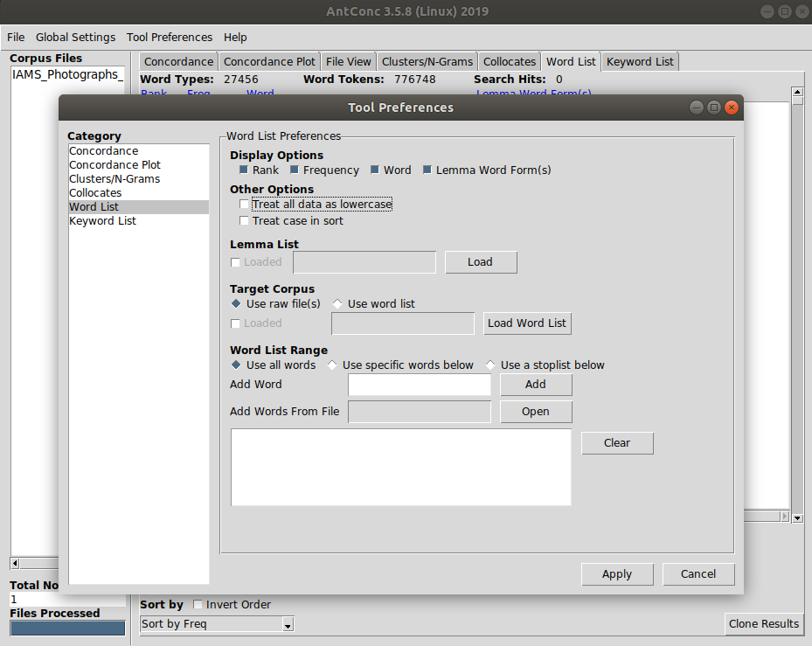Click the Lemma List Load button
The height and width of the screenshot is (646, 812).
[481, 262]
